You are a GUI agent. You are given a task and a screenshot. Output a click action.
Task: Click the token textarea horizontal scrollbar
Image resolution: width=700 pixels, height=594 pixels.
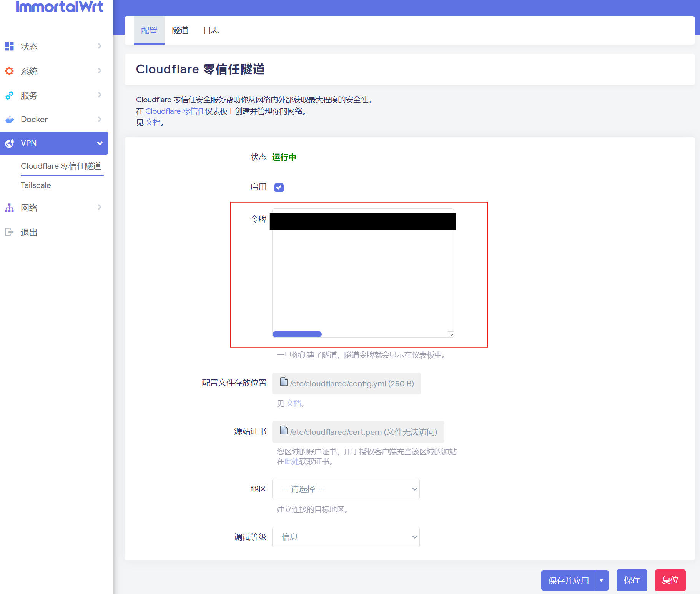click(x=297, y=334)
